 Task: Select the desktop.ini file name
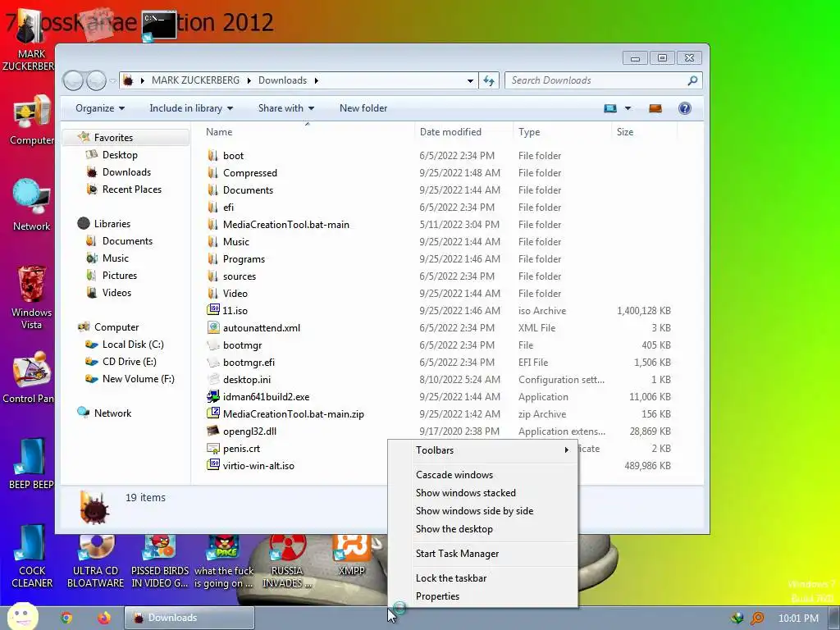click(x=246, y=379)
